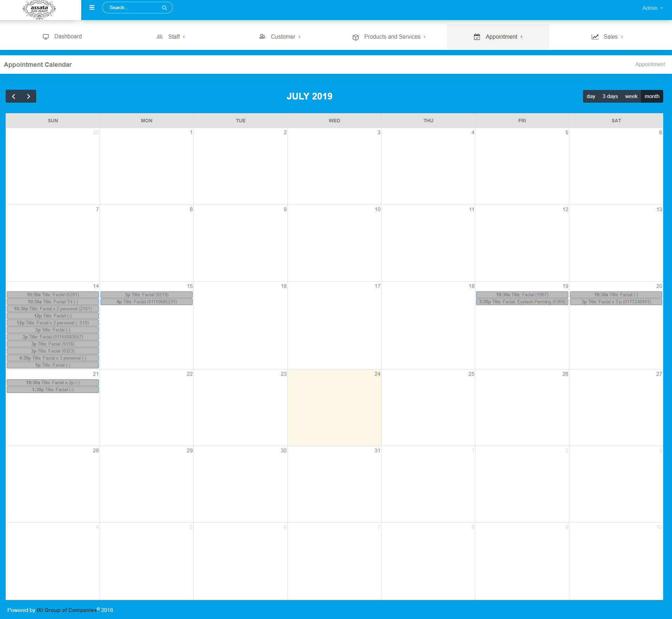Open 3:30p Facial, Eyelash Perming appointment
Image resolution: width=672 pixels, height=619 pixels.
pos(522,302)
